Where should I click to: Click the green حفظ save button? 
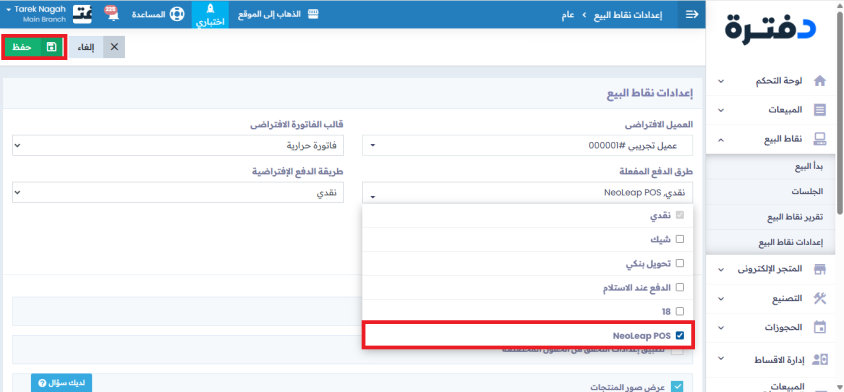[x=34, y=47]
